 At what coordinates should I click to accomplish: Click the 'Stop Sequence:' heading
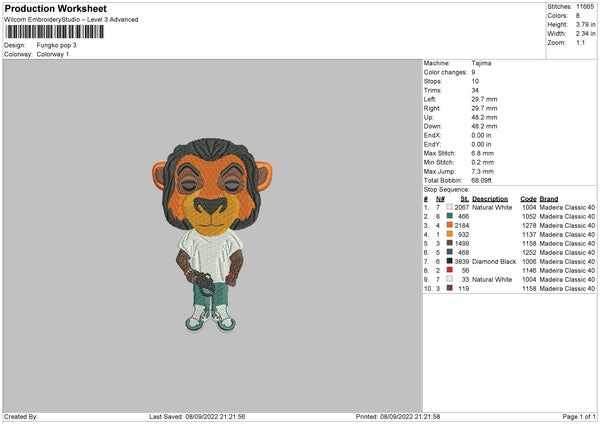446,190
